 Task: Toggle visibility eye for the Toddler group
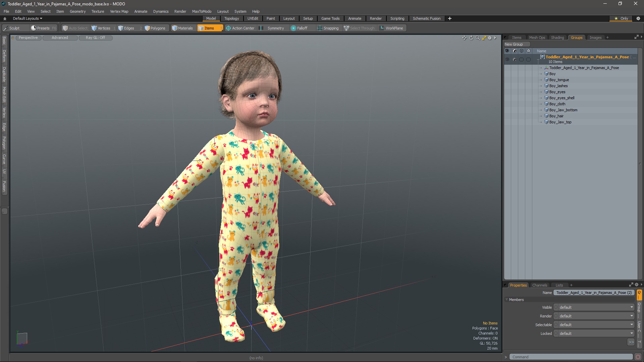[x=507, y=59]
